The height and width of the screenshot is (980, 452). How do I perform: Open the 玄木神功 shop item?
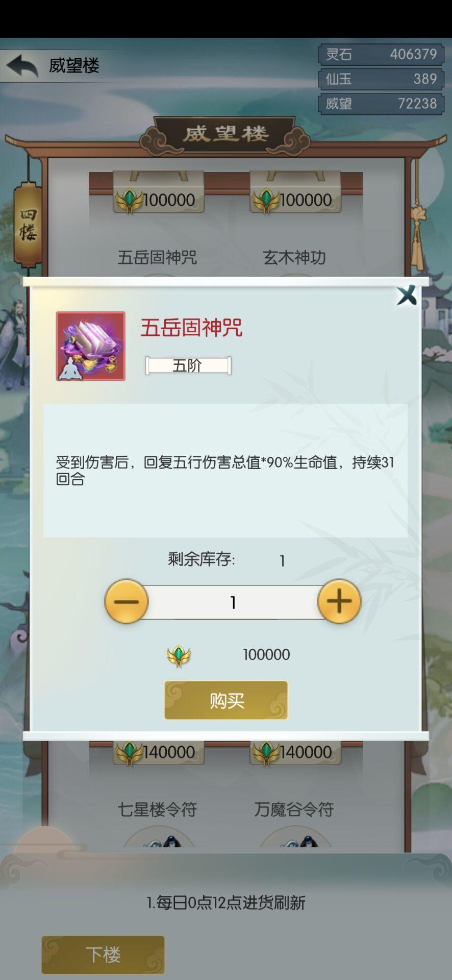tap(294, 257)
